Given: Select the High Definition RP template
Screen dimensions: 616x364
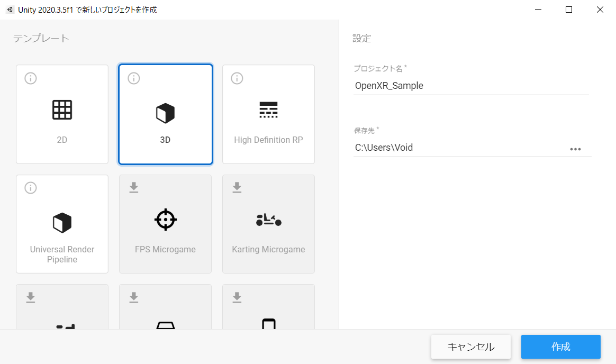Looking at the screenshot, I should coord(268,122).
